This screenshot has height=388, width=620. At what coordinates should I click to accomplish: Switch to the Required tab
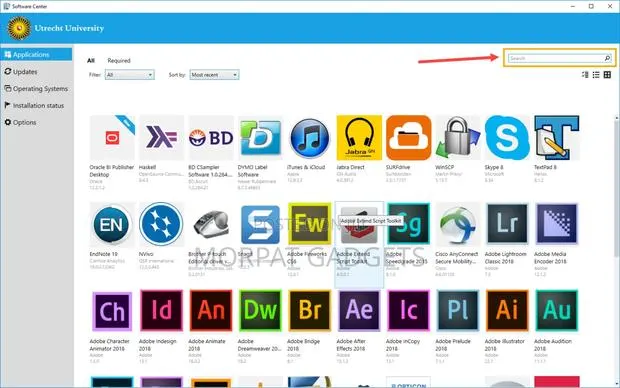(x=119, y=61)
